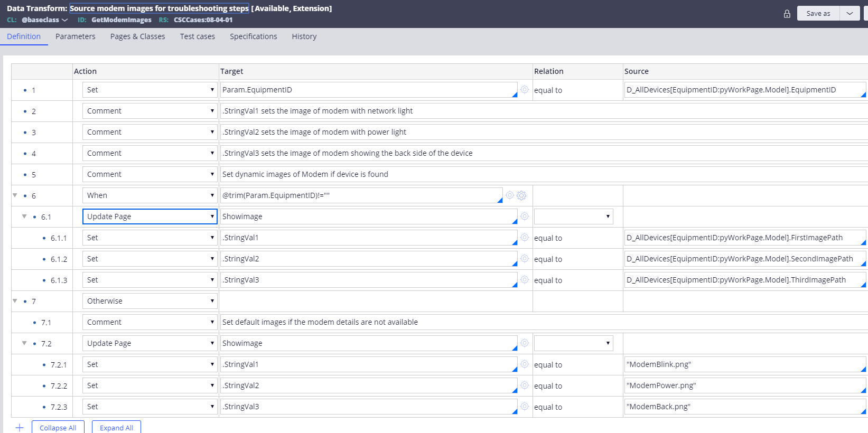Click the lock icon beside Save as

coord(787,14)
